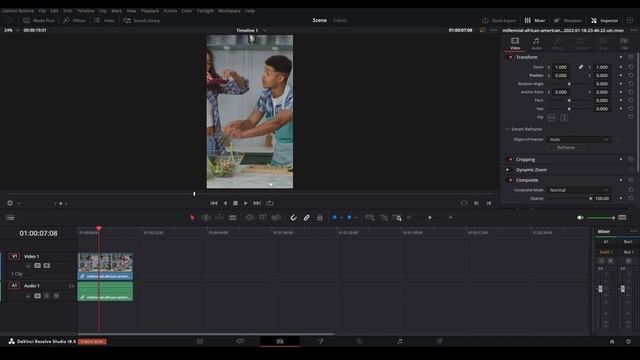Click the Quick Export button
Viewport: 640px width, 360px height.
499,20
